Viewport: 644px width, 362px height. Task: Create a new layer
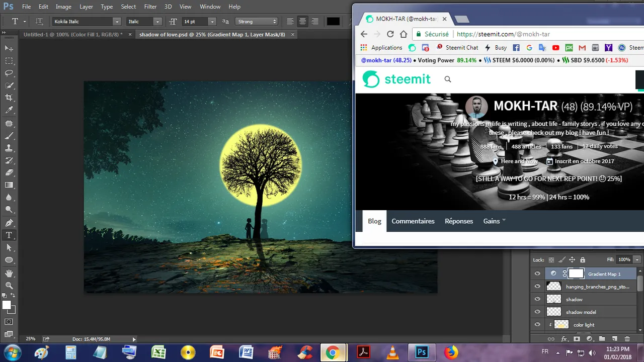(x=614, y=339)
